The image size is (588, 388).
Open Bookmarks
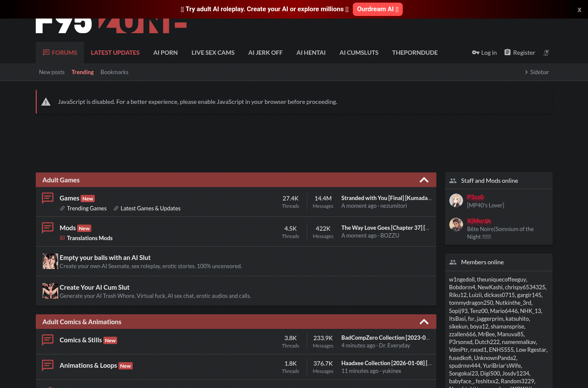click(115, 72)
